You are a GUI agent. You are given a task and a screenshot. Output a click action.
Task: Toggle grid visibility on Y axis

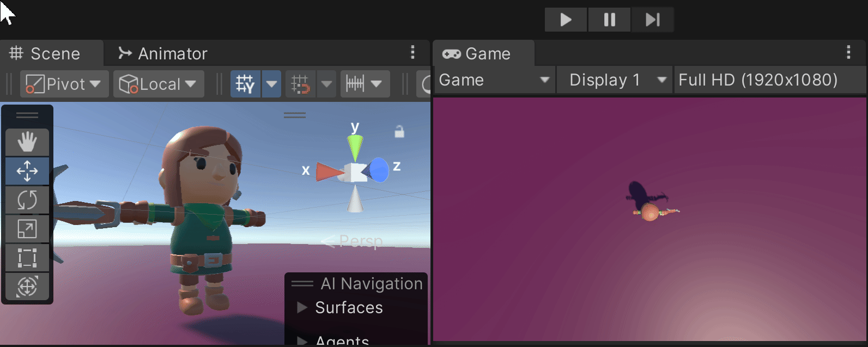pos(246,84)
